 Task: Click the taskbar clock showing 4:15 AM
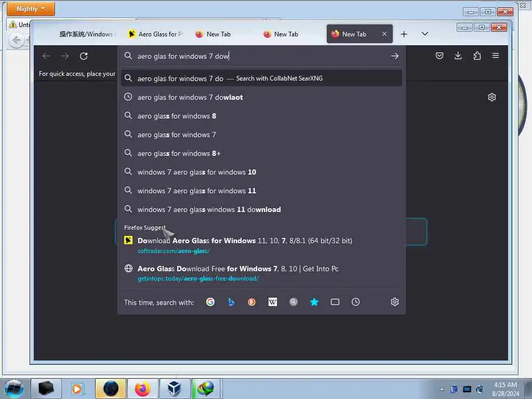point(506,389)
